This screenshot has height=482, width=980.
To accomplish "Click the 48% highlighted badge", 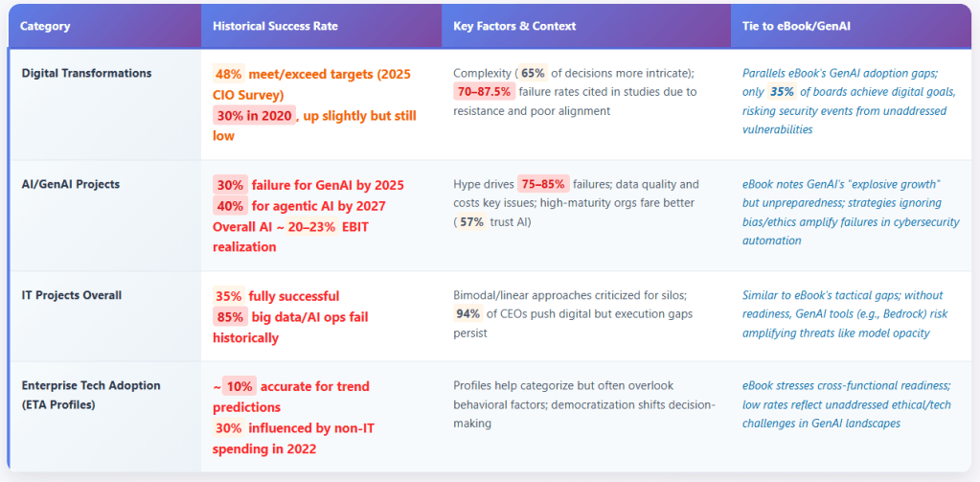I will click(228, 74).
